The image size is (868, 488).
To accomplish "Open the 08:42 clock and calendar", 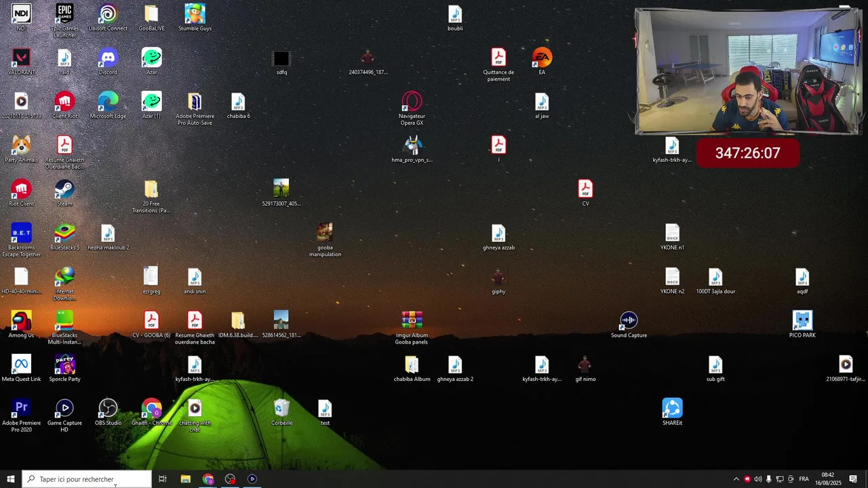I will pyautogui.click(x=828, y=479).
